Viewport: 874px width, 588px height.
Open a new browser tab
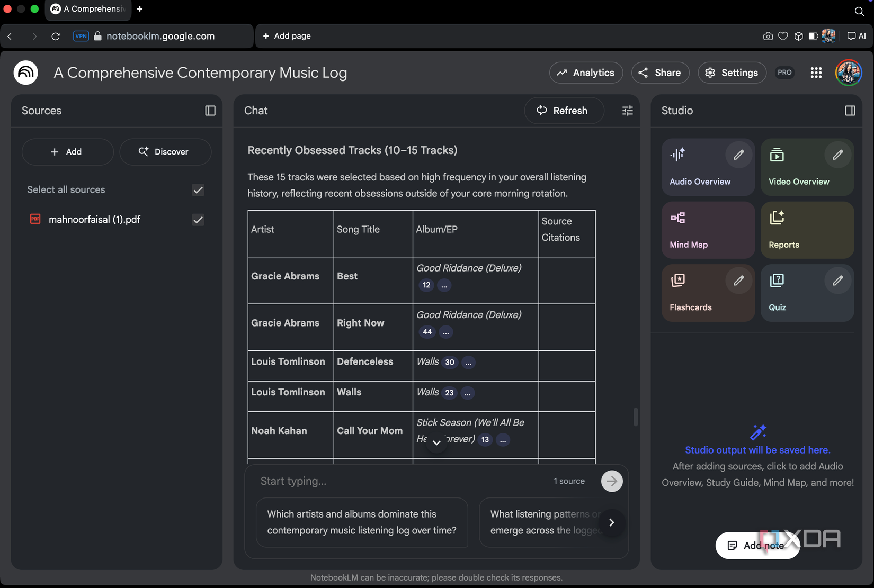[140, 9]
